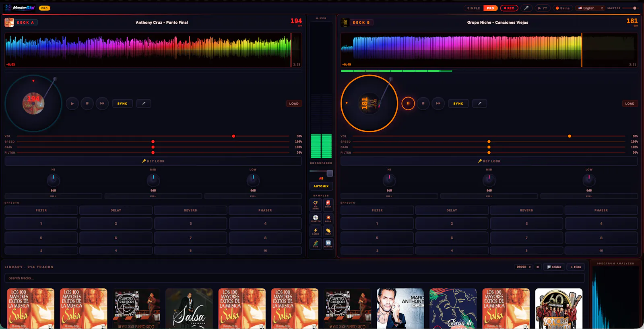Adjust the MASTER volume slider

pyautogui.click(x=631, y=8)
